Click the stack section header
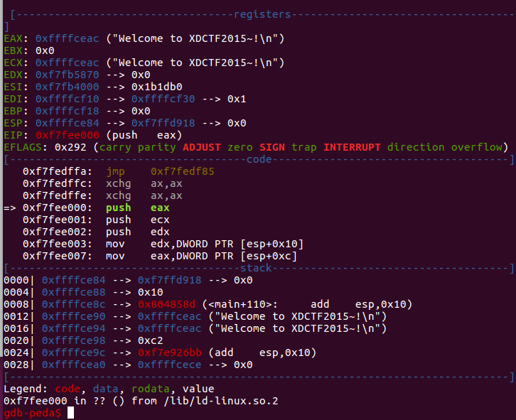This screenshot has width=516, height=420. (256, 268)
